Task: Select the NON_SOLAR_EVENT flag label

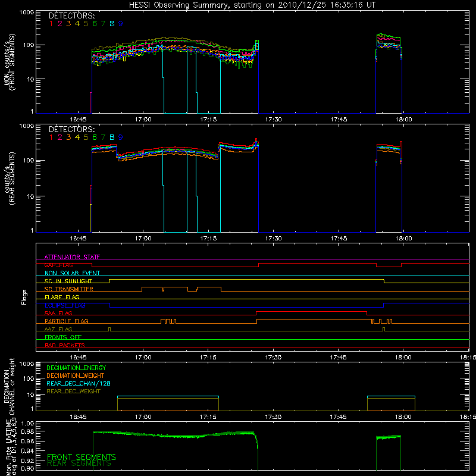Action: coord(72,273)
